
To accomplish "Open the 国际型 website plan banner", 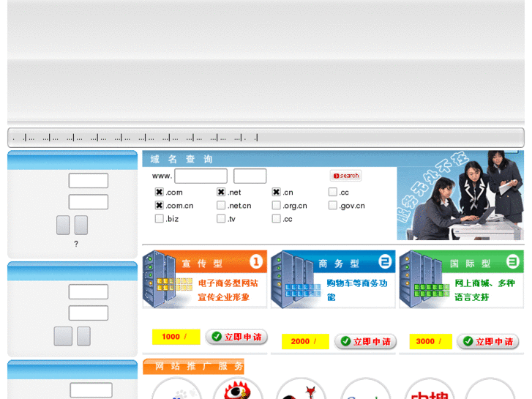I will (x=462, y=279).
